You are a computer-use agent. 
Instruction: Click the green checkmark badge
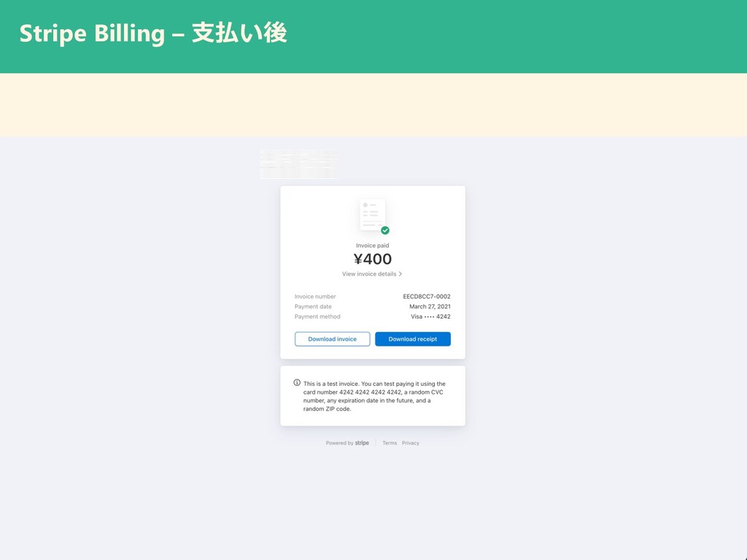coord(385,230)
